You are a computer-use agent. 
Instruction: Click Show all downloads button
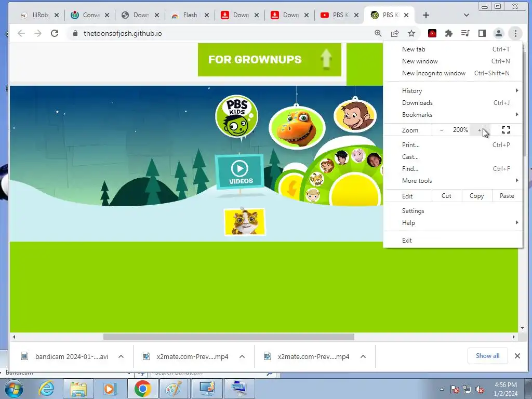(x=487, y=356)
